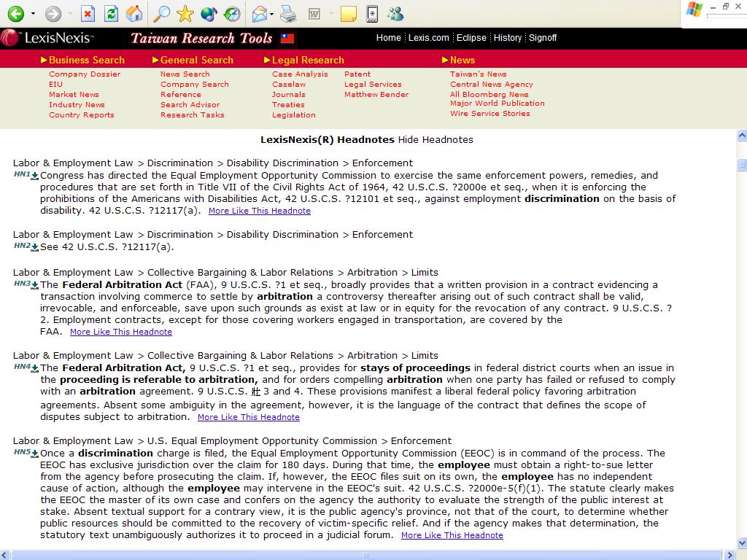
Task: Click the Stop icon with red X
Action: point(88,14)
